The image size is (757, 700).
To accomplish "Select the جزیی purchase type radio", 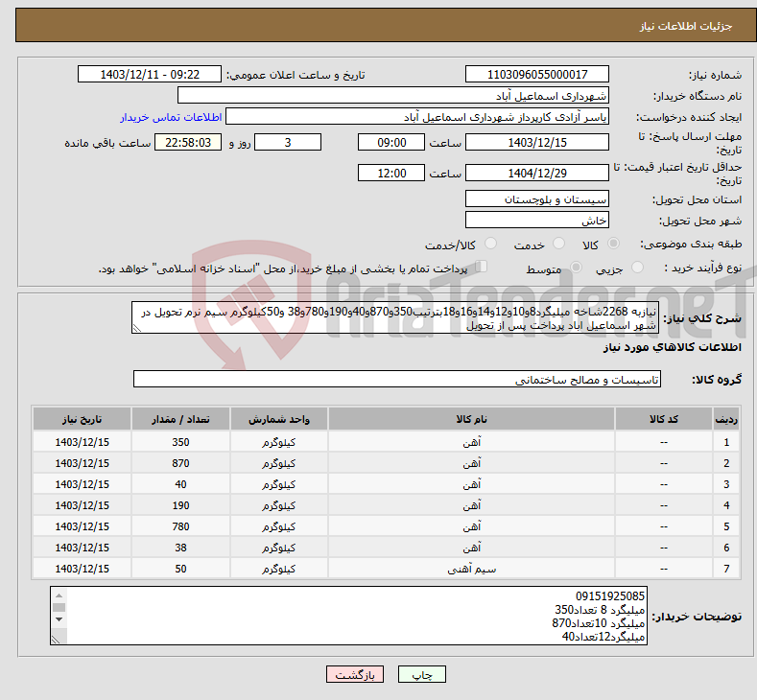I will 637,267.
